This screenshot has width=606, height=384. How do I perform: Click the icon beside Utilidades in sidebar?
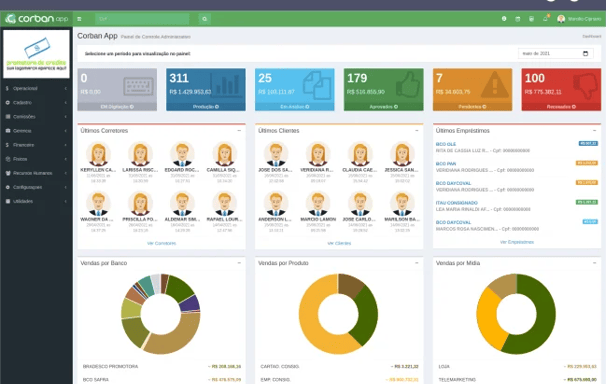pyautogui.click(x=8, y=201)
